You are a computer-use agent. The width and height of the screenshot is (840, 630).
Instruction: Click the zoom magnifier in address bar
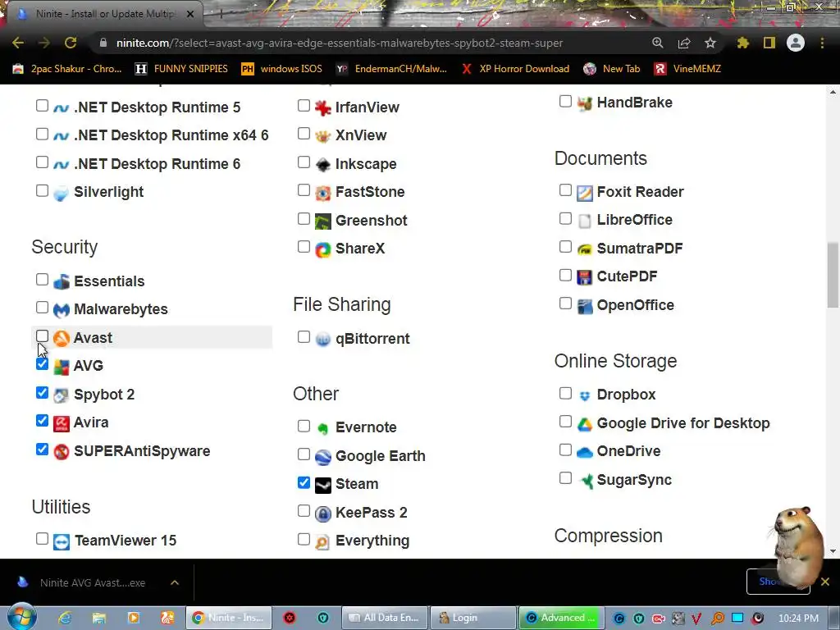pyautogui.click(x=657, y=43)
